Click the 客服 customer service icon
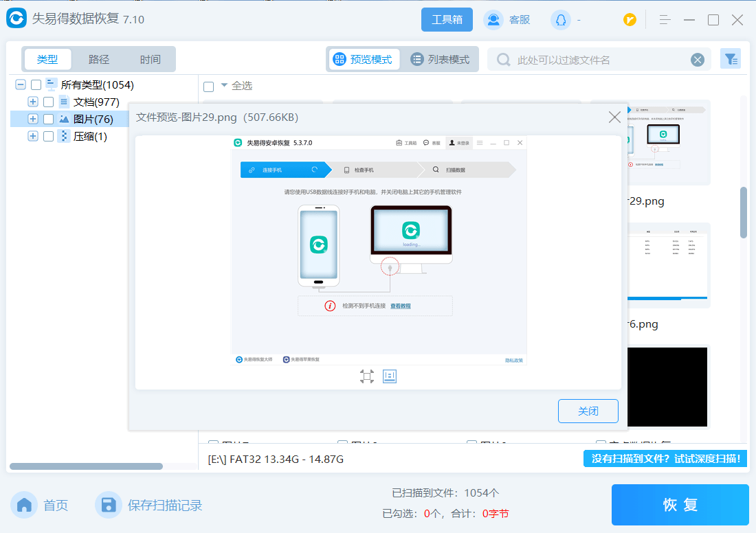This screenshot has height=533, width=756. coord(493,20)
